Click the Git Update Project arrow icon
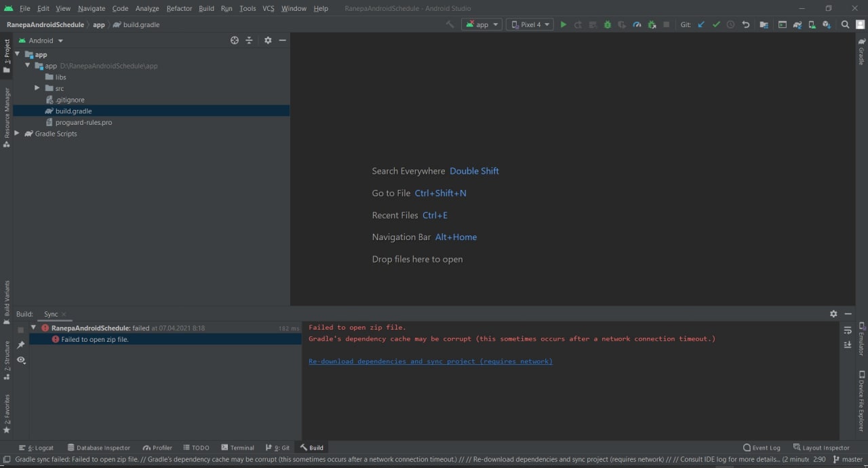 pyautogui.click(x=701, y=24)
